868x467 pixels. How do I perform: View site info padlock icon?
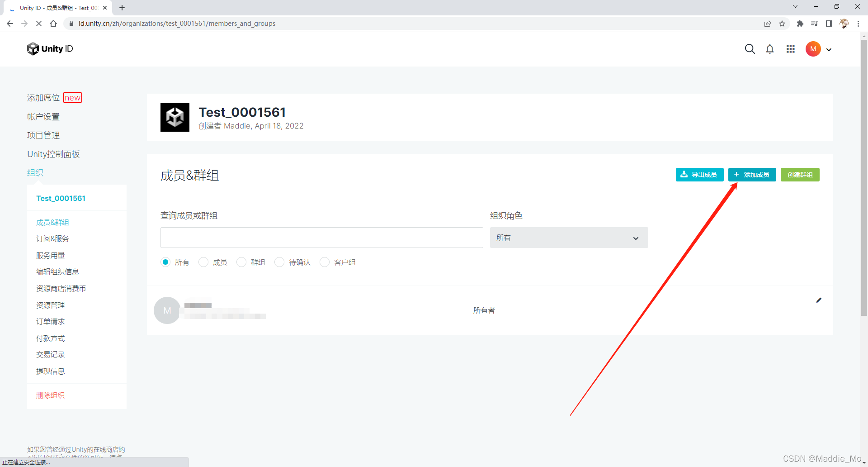click(71, 24)
